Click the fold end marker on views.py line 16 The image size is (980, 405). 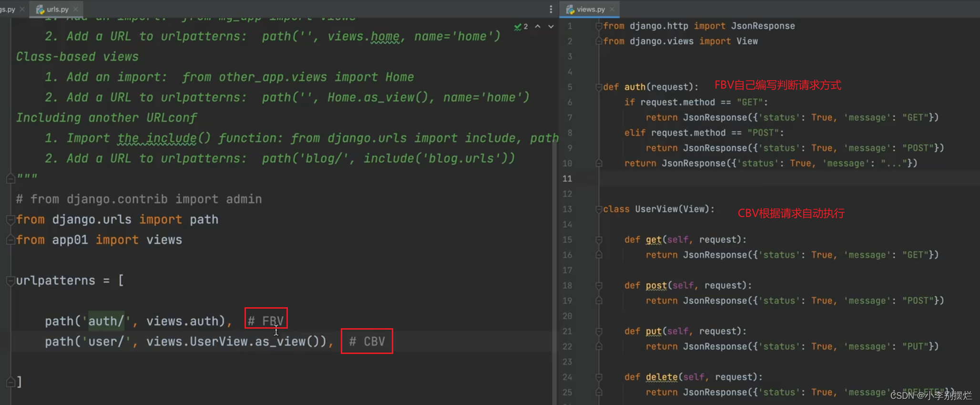pos(599,255)
